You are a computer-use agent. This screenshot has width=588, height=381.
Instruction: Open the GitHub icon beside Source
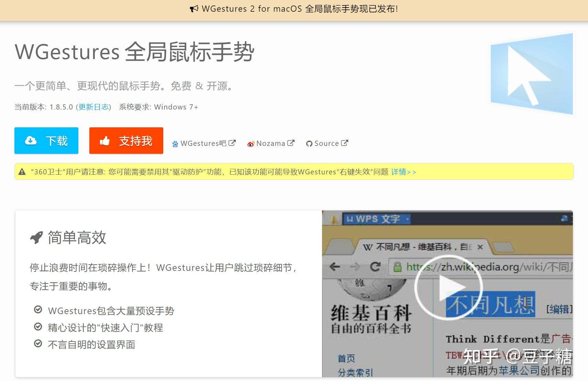coord(309,143)
